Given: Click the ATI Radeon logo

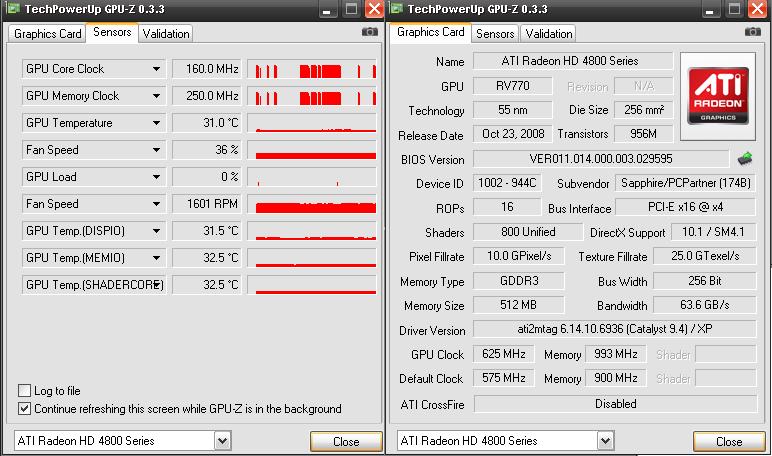Looking at the screenshot, I should tap(718, 96).
